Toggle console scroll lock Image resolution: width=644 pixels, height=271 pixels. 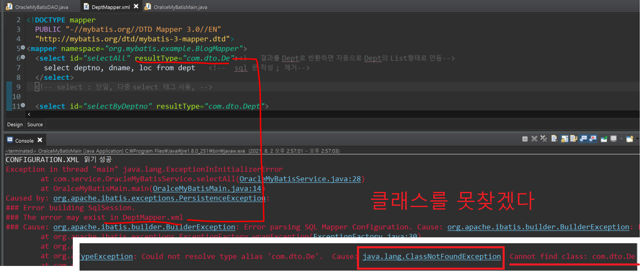tap(564, 138)
